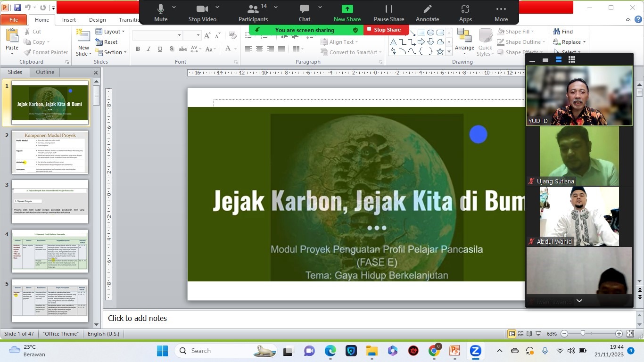Screen dimensions: 644x362
Task: Expand the Layout dropdown
Action: point(110,32)
